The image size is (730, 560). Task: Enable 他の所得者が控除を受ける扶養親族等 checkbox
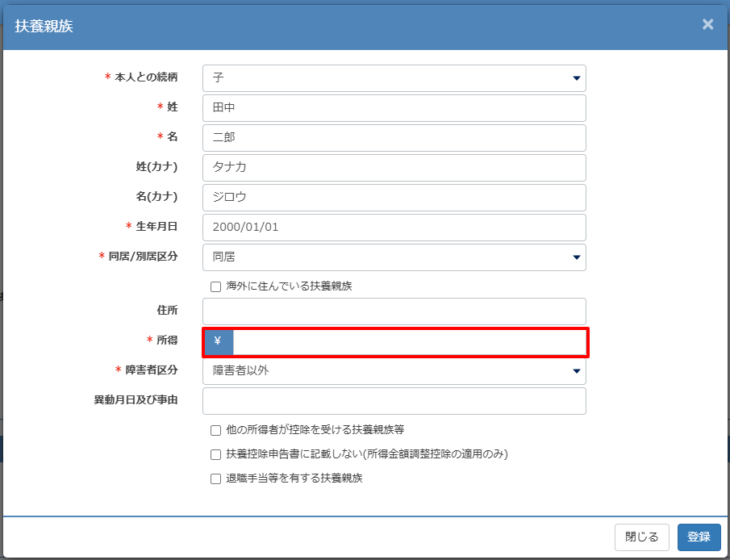[x=215, y=430]
